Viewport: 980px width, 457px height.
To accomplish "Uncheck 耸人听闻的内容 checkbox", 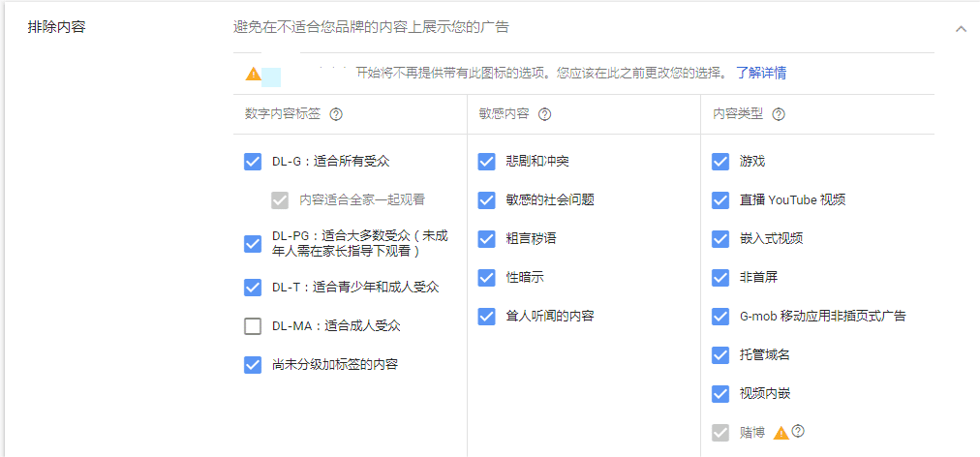I will (x=486, y=317).
